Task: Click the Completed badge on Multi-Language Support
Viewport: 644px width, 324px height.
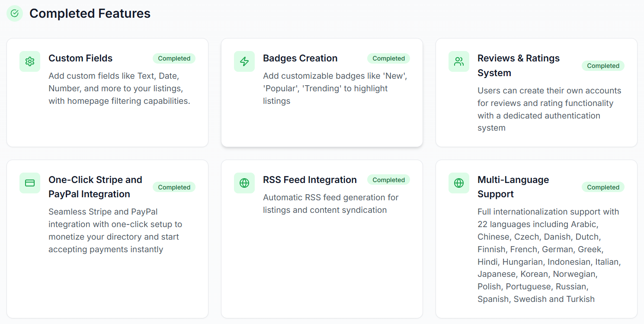Action: (603, 187)
